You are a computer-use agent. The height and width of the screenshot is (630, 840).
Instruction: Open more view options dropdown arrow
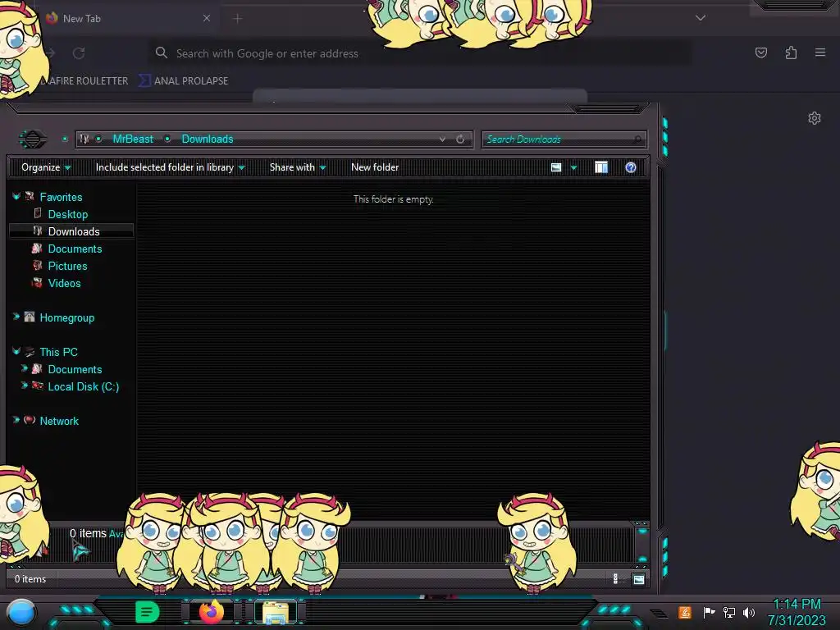573,167
